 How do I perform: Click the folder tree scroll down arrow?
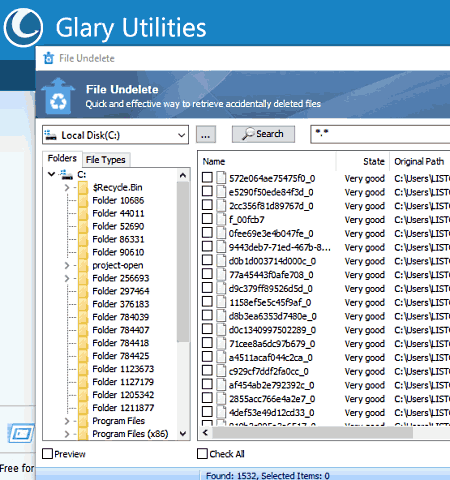pos(183,434)
